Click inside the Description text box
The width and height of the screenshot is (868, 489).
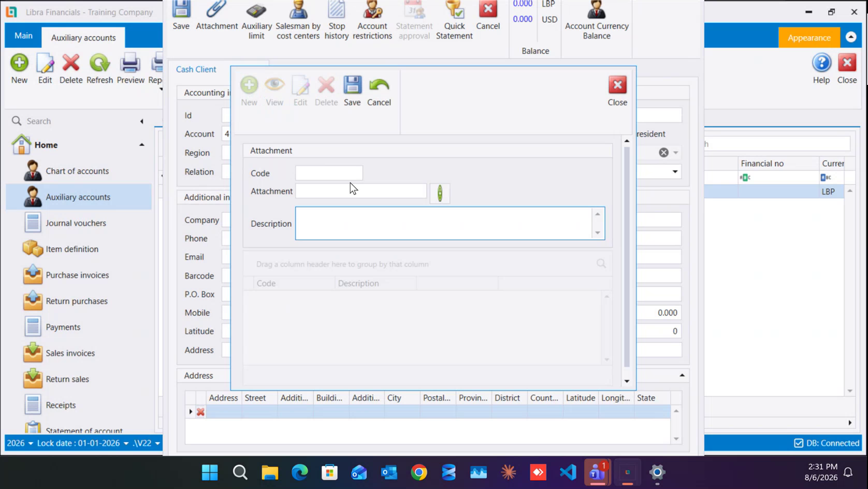(444, 223)
